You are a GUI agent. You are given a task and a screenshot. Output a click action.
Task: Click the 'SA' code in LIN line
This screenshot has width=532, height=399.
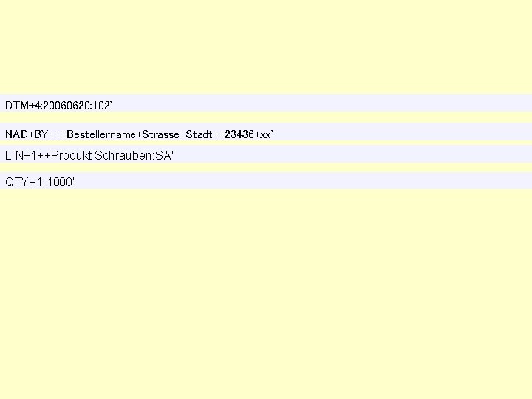[163, 155]
